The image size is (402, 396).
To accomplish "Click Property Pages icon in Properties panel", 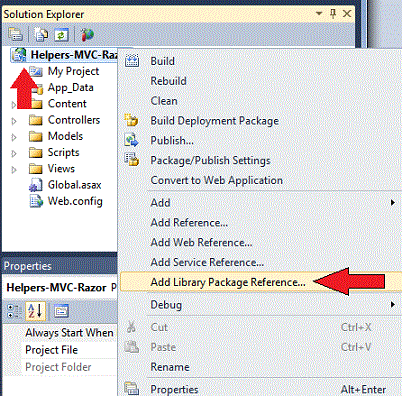I will pos(62,311).
